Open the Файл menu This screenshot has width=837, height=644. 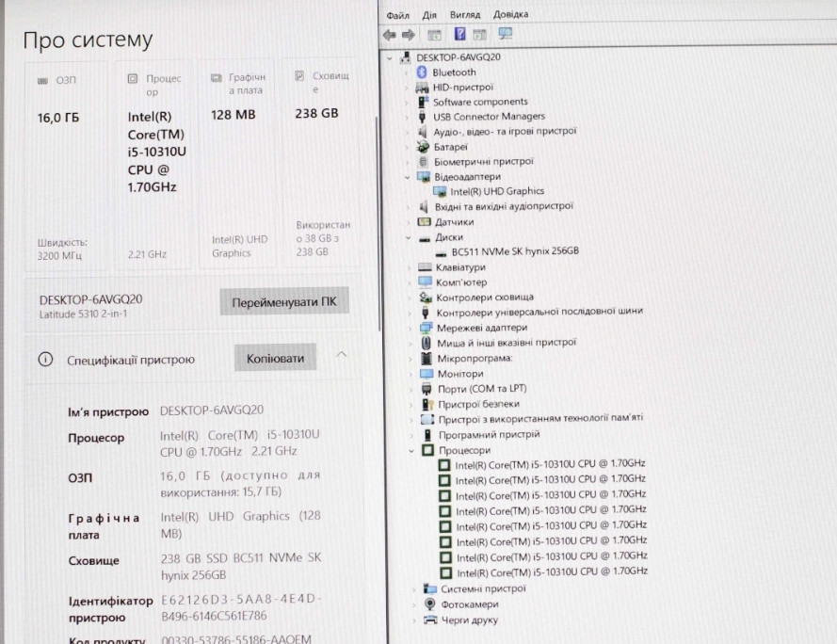[397, 15]
